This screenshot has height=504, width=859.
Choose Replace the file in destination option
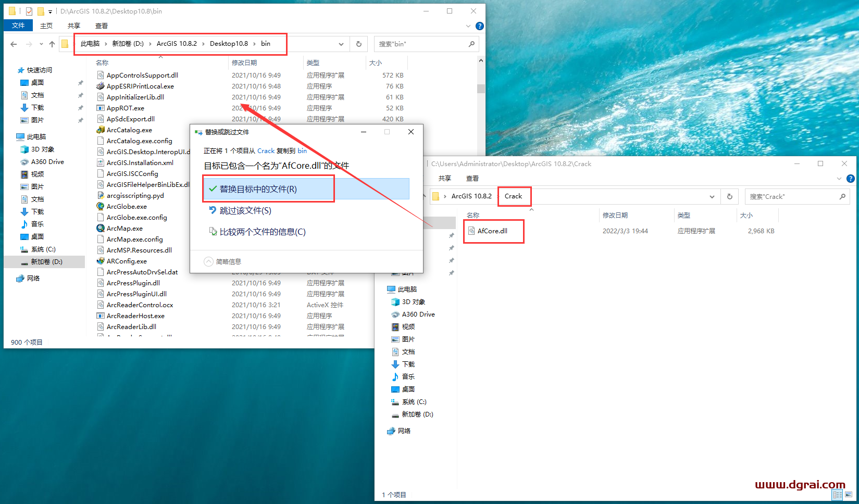tap(306, 189)
